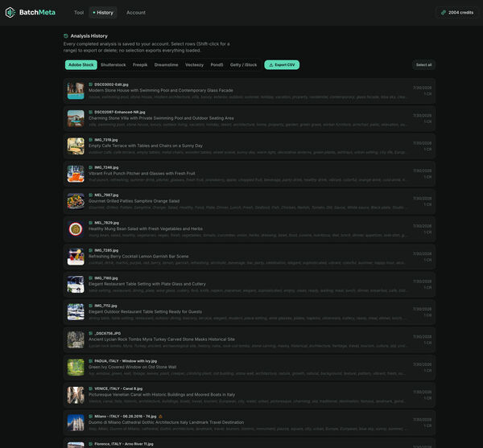Click the title 'Empty Cafe Terrace with Tables and Chairs'
Image resolution: width=483 pixels, height=448 pixels.
[146, 146]
